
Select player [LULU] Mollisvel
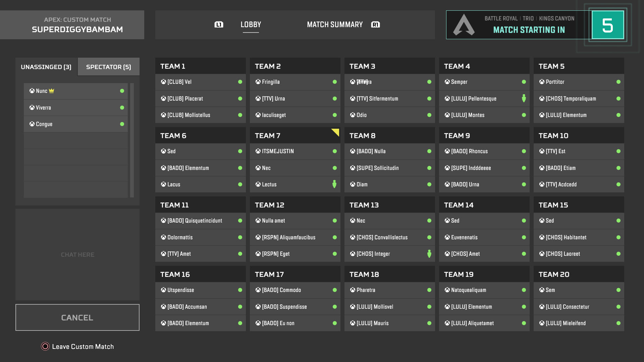point(390,307)
